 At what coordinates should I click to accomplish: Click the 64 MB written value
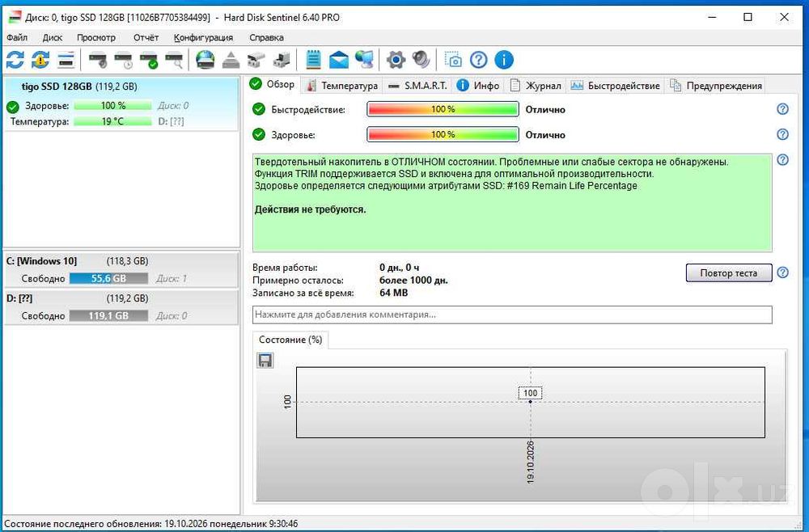point(394,293)
